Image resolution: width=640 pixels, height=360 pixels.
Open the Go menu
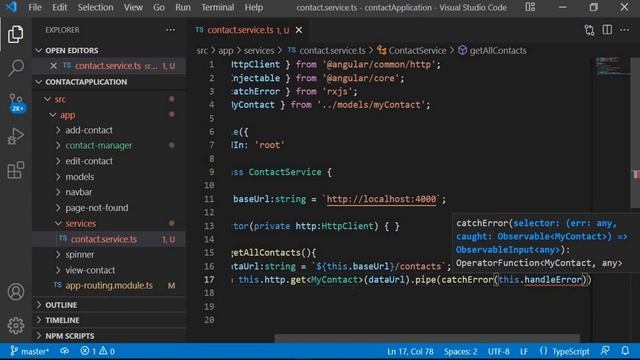pos(159,7)
